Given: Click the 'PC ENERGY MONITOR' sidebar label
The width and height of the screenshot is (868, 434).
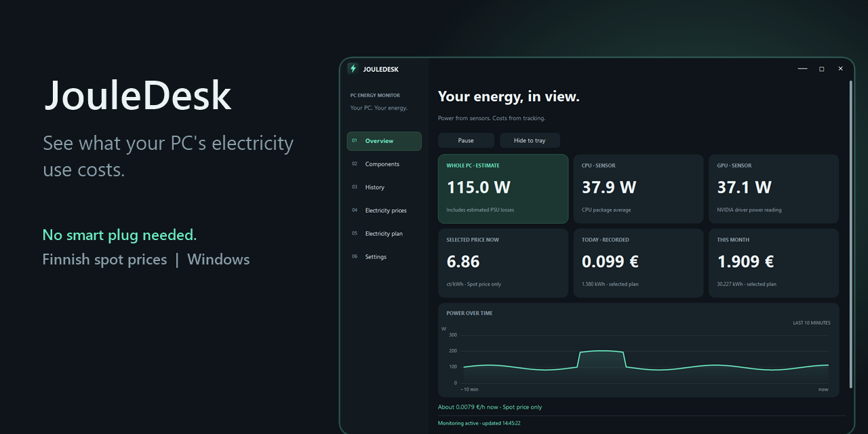Looking at the screenshot, I should tap(375, 96).
